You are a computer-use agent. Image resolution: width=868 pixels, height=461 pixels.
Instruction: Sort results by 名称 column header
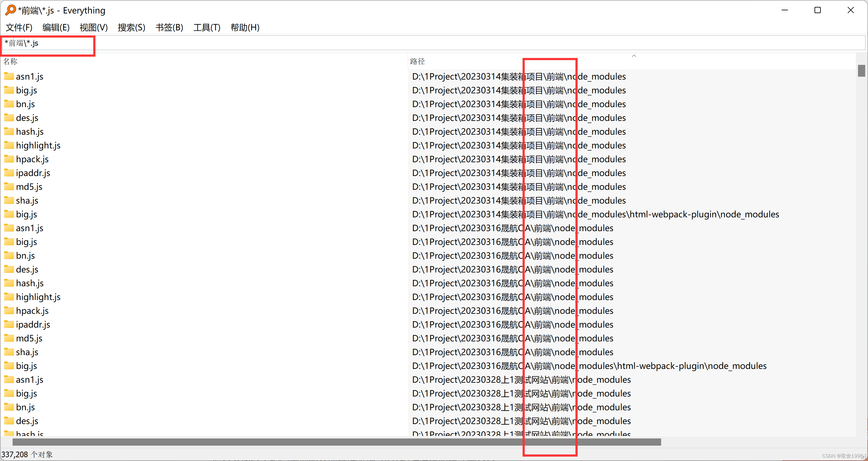11,61
